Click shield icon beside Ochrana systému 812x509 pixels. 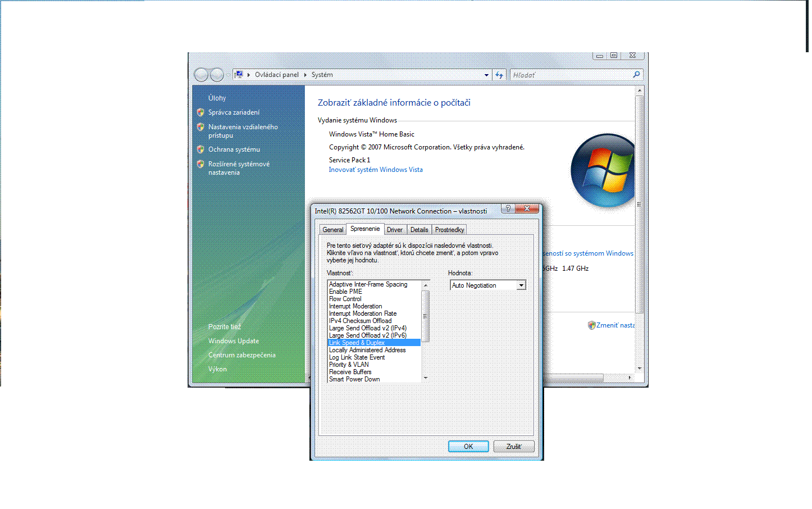[x=200, y=149]
